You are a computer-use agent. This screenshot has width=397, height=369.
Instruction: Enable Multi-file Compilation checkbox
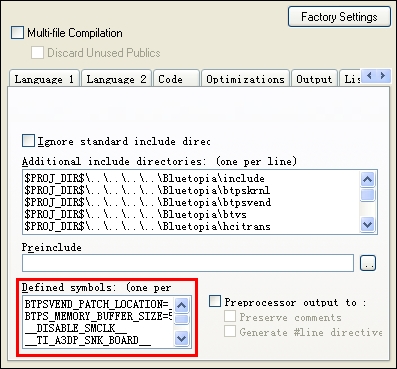17,33
